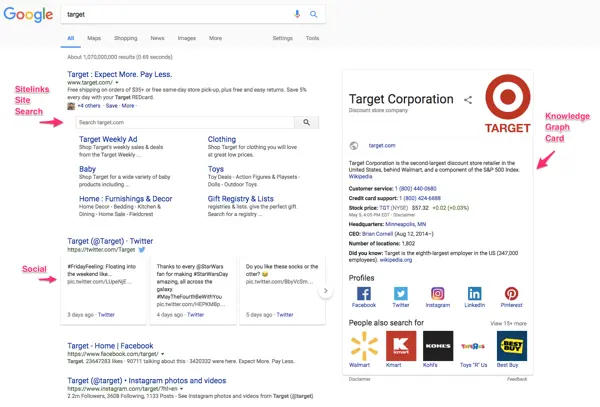The image size is (600, 407).
Task: Switch to the Maps tab
Action: pos(94,38)
